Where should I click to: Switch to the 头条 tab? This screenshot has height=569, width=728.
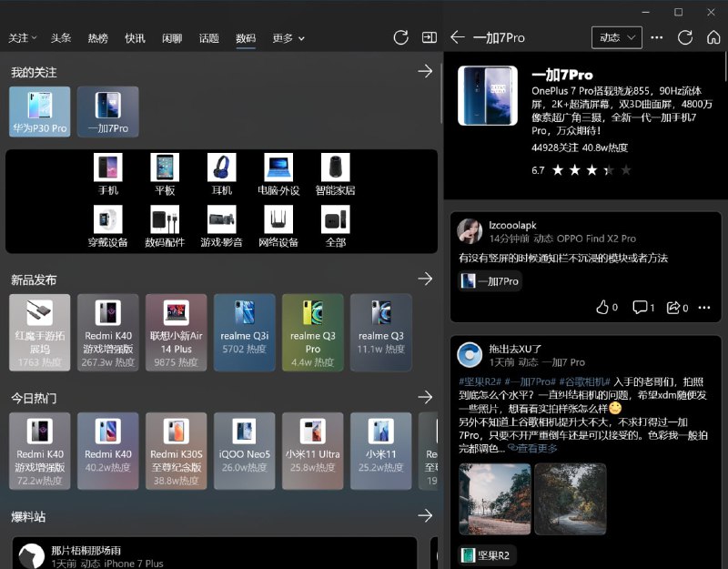(x=60, y=38)
